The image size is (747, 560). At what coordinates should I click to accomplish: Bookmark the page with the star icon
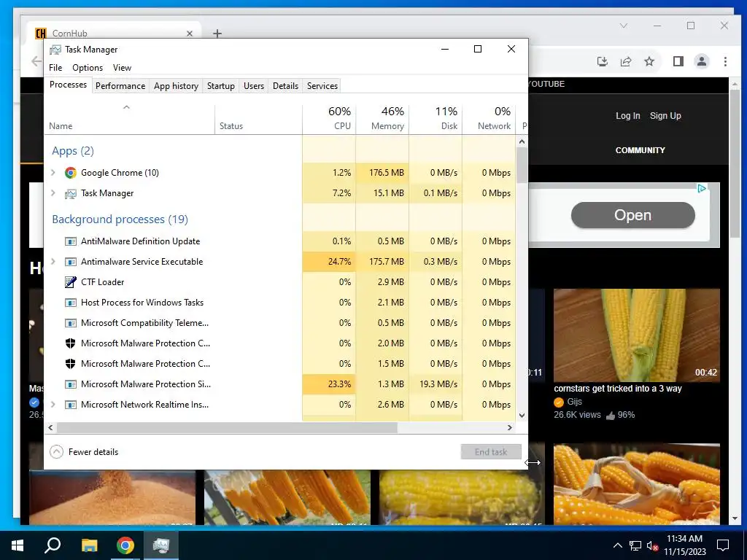pyautogui.click(x=649, y=61)
